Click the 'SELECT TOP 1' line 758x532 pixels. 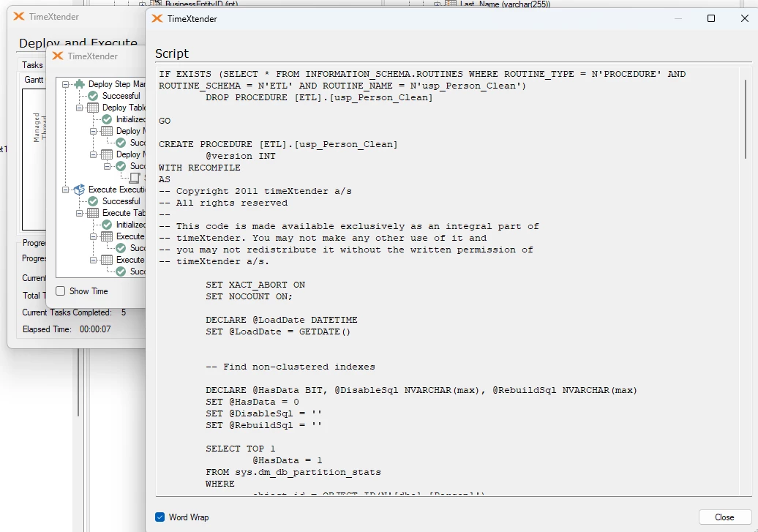(x=240, y=449)
